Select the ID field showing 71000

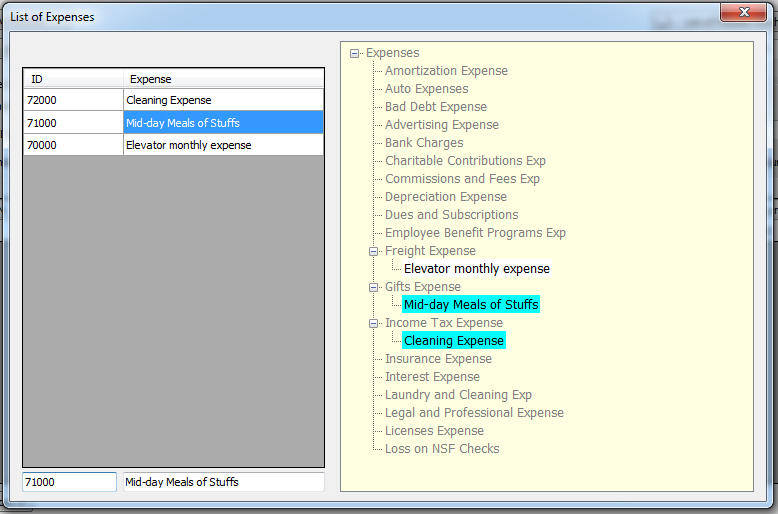click(x=69, y=482)
